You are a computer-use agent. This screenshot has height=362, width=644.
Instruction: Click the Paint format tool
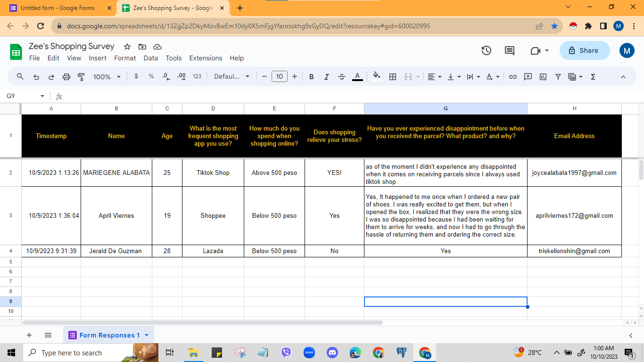[x=81, y=76]
